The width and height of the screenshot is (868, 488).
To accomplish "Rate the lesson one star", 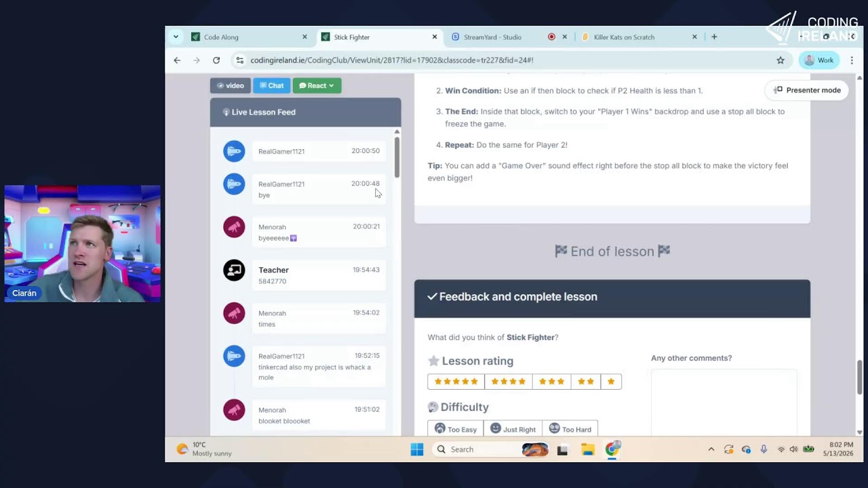I will click(x=611, y=382).
